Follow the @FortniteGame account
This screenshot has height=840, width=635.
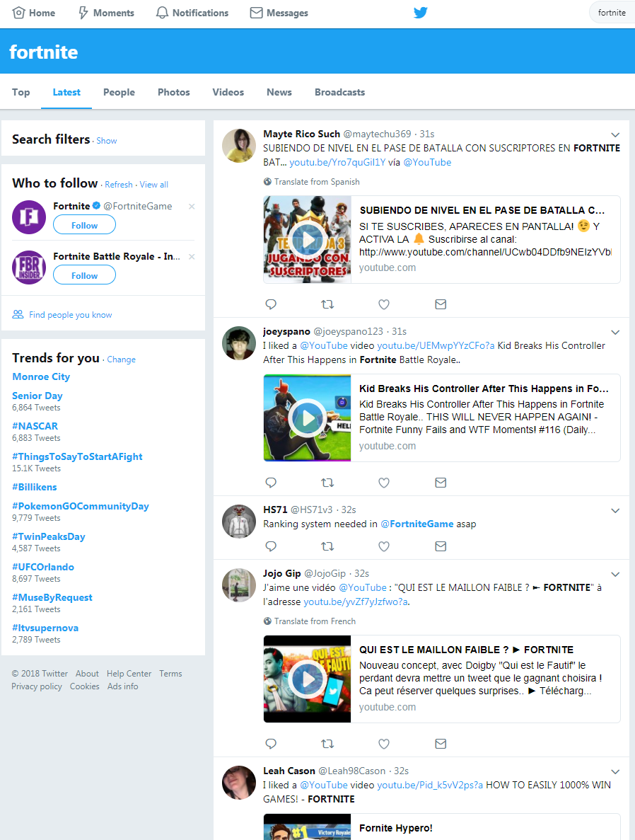pos(85,225)
